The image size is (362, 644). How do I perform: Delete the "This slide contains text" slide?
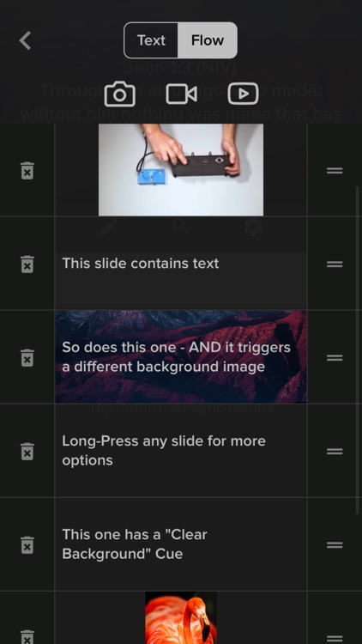(x=27, y=264)
